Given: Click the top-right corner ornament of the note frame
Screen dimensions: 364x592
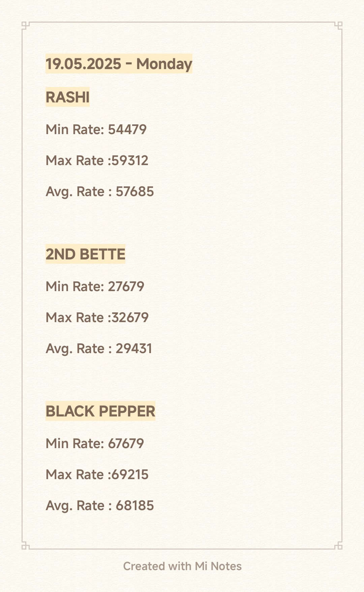Looking at the screenshot, I should pyautogui.click(x=339, y=25).
